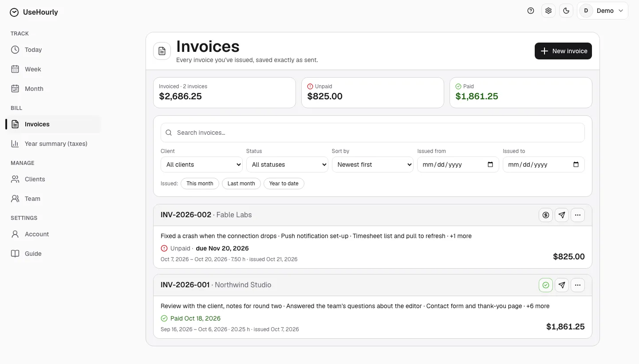Click the Northwind Studio client name
639x364 pixels.
(x=243, y=285)
